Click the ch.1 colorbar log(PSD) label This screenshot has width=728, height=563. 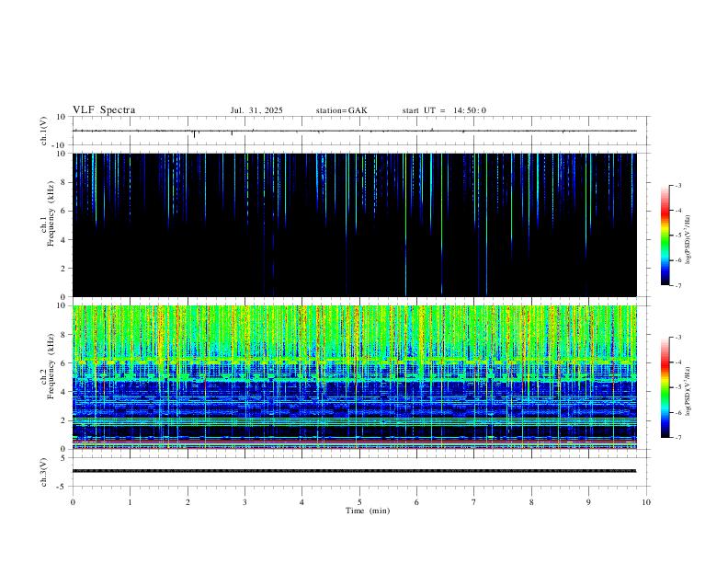[x=688, y=240]
